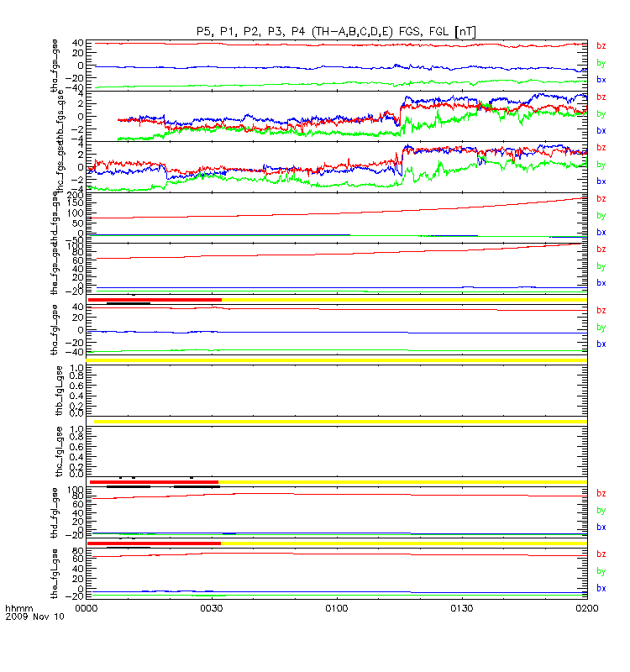The width and height of the screenshot is (630, 672).
Task: Click the red mode bar above tha_fgl panel
Action: (155, 300)
